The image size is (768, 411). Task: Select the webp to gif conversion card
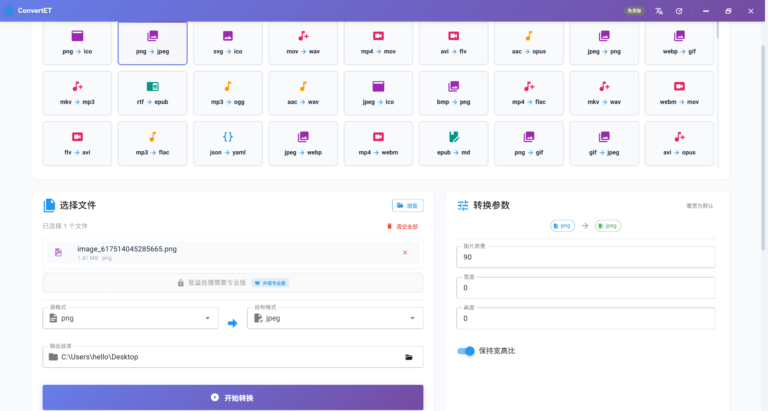[679, 43]
